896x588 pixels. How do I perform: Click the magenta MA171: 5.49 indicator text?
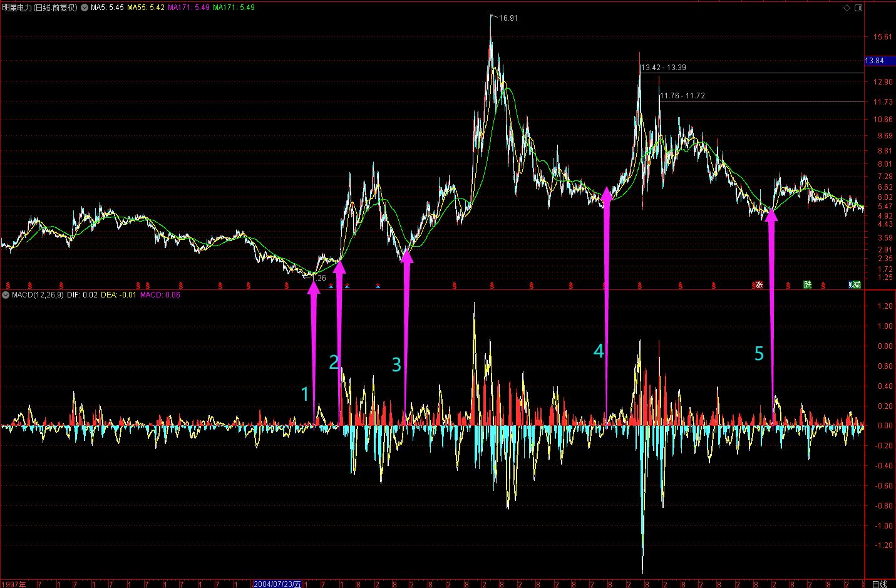coord(189,8)
